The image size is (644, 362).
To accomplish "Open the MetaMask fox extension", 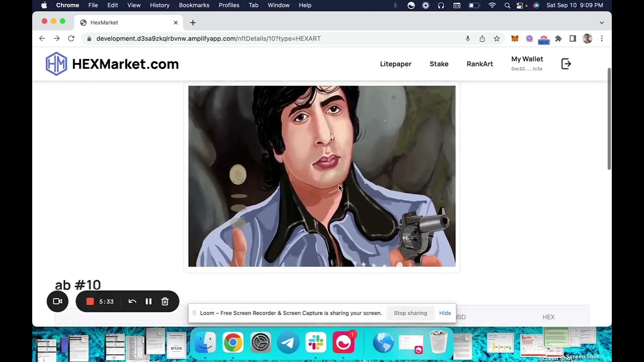I will coord(515,38).
